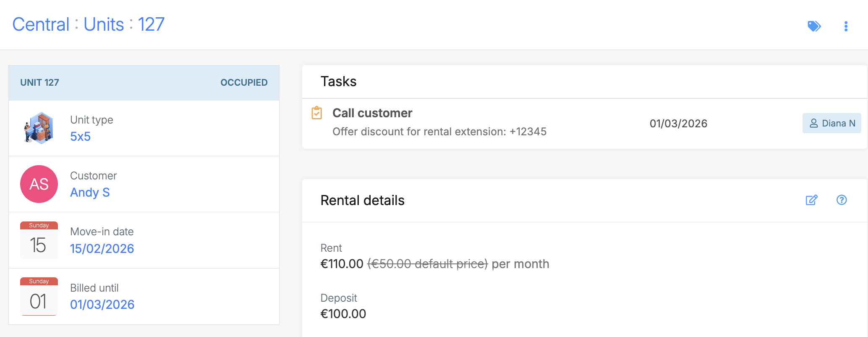The height and width of the screenshot is (337, 868).
Task: Click the billed until 01/03/2026 link
Action: coord(102,305)
